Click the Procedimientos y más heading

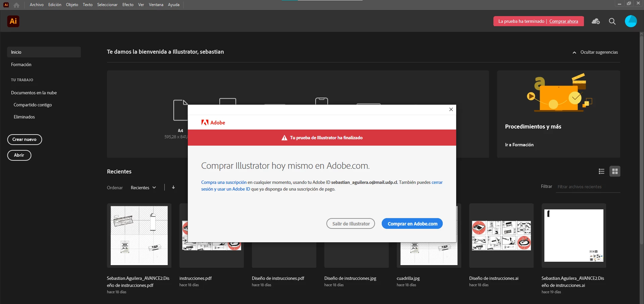click(533, 126)
